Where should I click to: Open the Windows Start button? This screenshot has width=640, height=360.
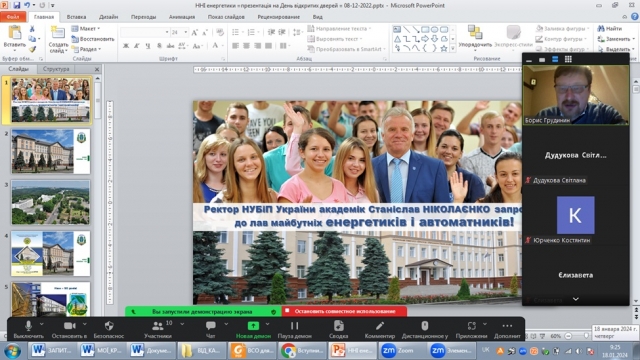tap(12, 351)
